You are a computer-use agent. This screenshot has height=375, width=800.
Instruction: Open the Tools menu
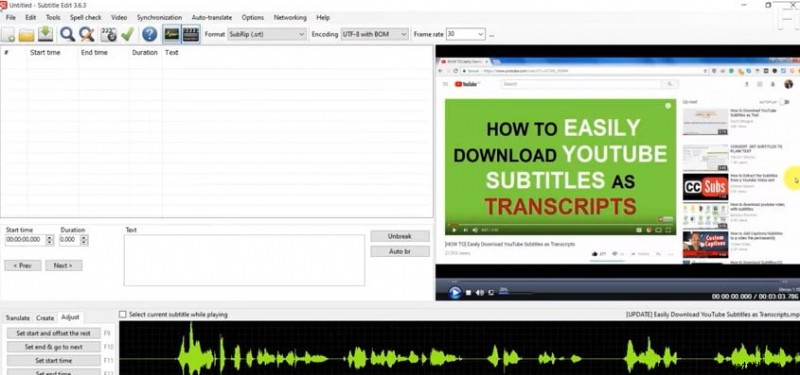pyautogui.click(x=53, y=17)
